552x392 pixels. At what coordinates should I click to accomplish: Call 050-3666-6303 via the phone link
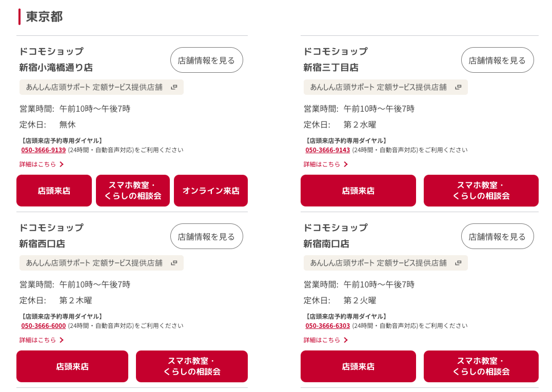tap(327, 325)
